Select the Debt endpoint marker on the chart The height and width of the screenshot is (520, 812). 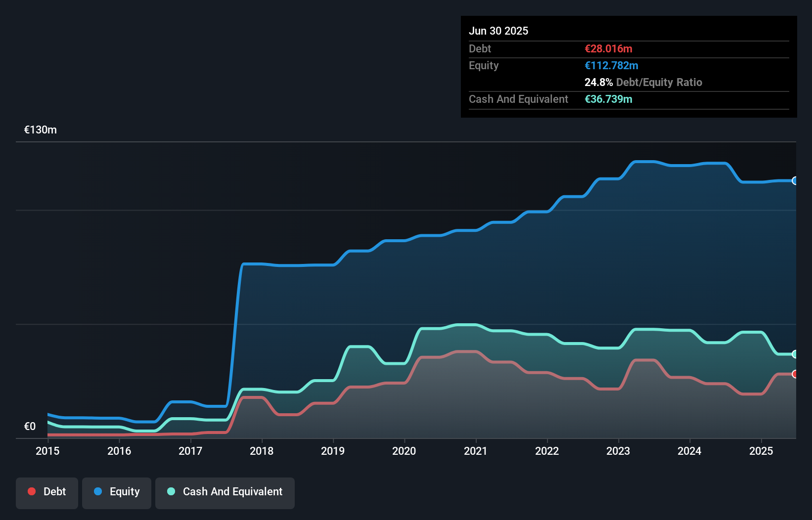point(794,374)
